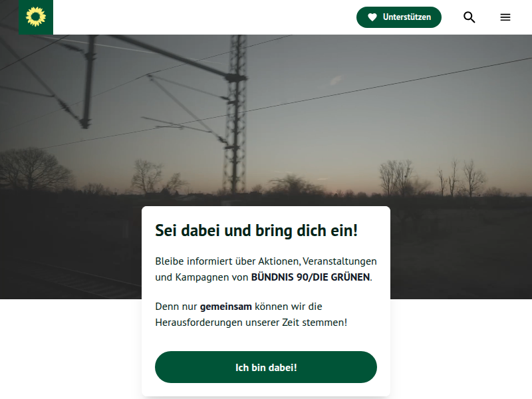The image size is (532, 399).
Task: Click the words "Denn nur" in the card
Action: 176,307
